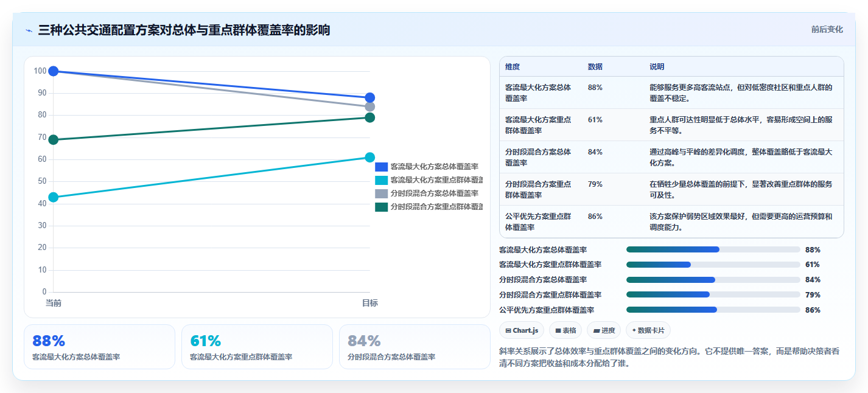Click description starting 通过高峰与平峰的差异化调度
This screenshot has height=393, width=868.
741,157
